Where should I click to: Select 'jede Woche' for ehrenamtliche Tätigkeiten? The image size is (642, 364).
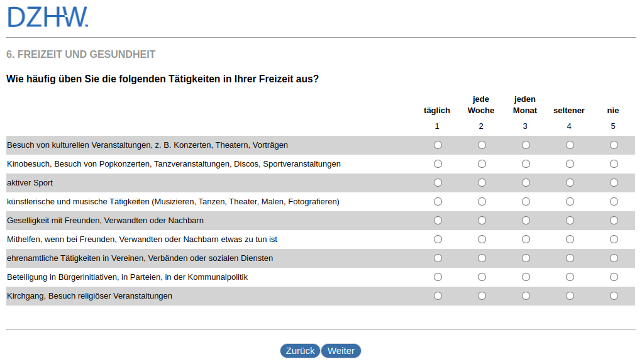[482, 258]
